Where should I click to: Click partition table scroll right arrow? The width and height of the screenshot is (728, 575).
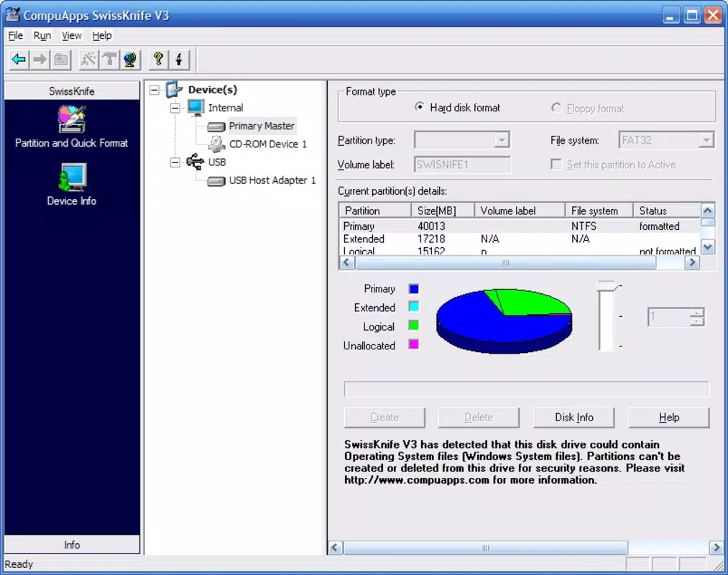point(692,262)
